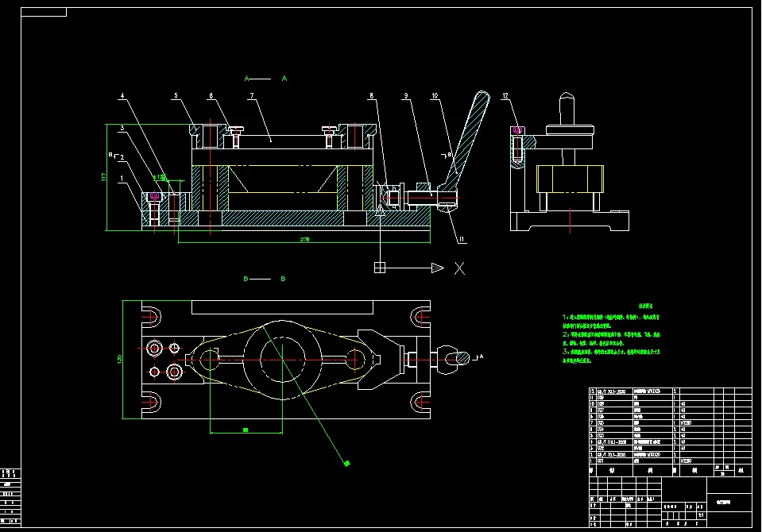Click the green technical requirements heading
Screen dimensions: 762x532
click(x=646, y=306)
